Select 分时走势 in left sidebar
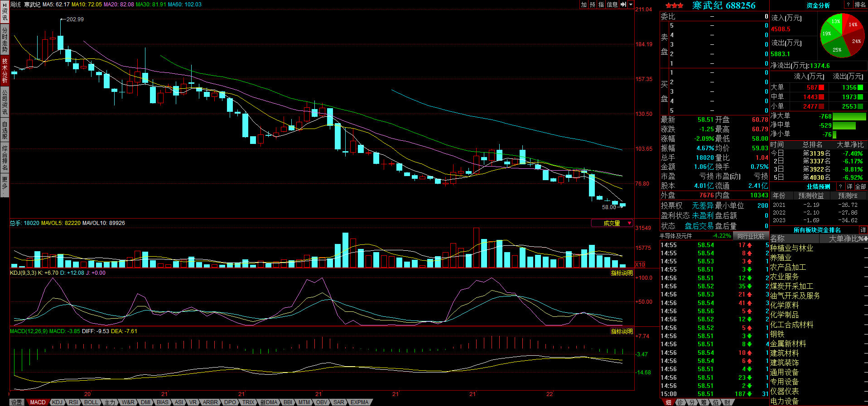The image size is (868, 406). (5, 40)
